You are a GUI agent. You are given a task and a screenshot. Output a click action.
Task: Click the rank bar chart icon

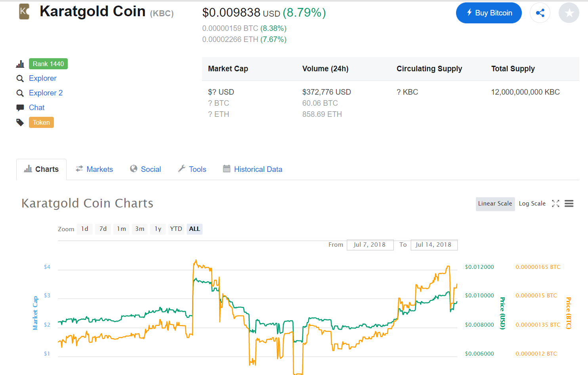pyautogui.click(x=20, y=64)
